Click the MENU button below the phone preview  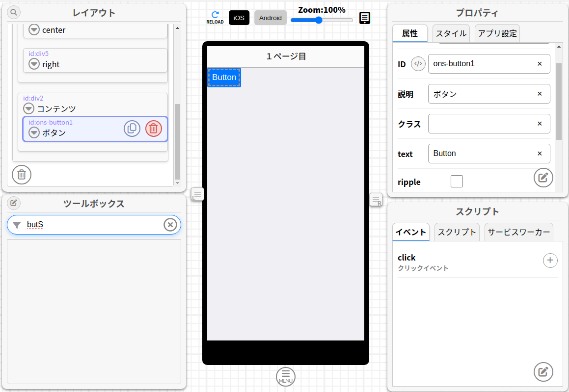pos(285,376)
